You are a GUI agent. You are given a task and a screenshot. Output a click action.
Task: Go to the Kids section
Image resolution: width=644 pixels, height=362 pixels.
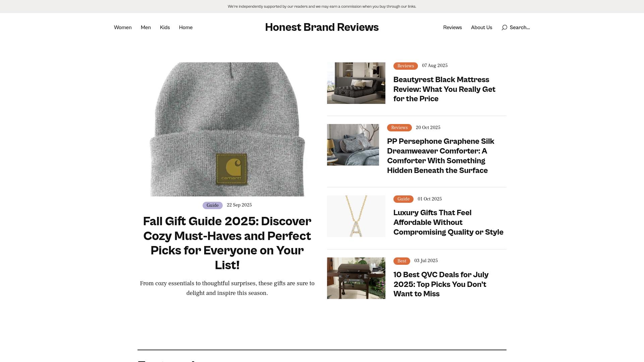click(165, 27)
